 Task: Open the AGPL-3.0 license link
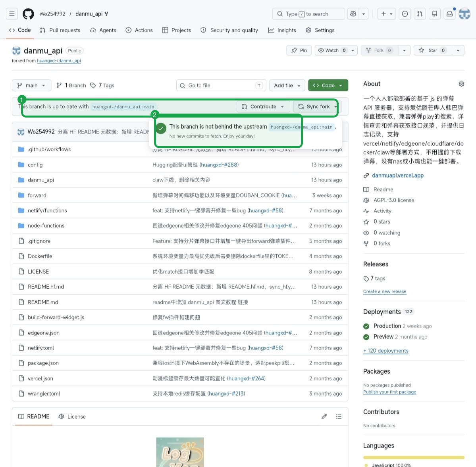pos(394,200)
